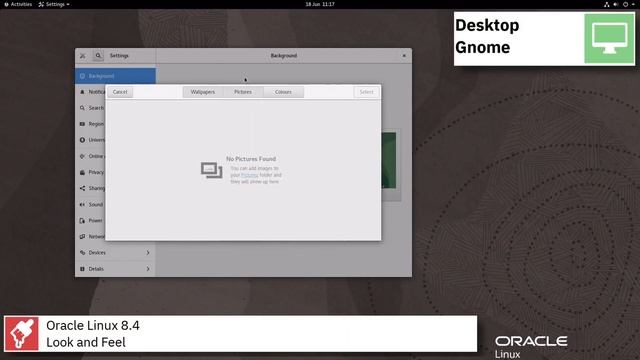Click the search icon in Settings header
The width and height of the screenshot is (640, 360).
[x=98, y=56]
